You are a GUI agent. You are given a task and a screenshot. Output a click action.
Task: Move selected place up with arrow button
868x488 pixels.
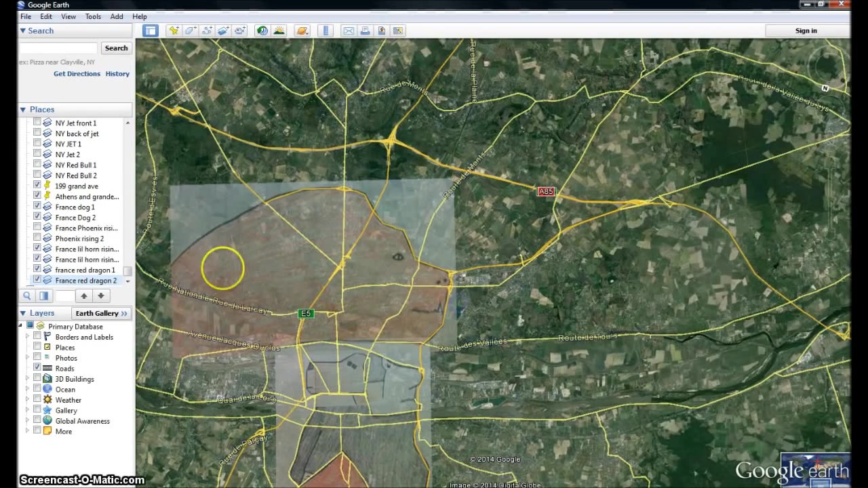(84, 296)
